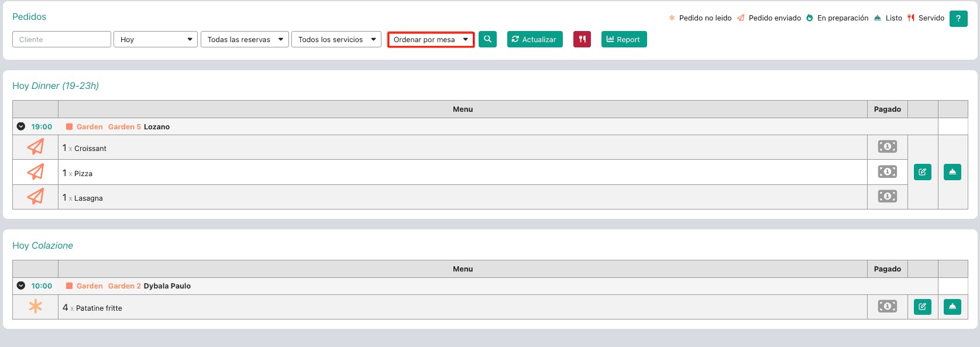Click the Listo legend icon
This screenshot has height=347, width=980.
click(878, 18)
